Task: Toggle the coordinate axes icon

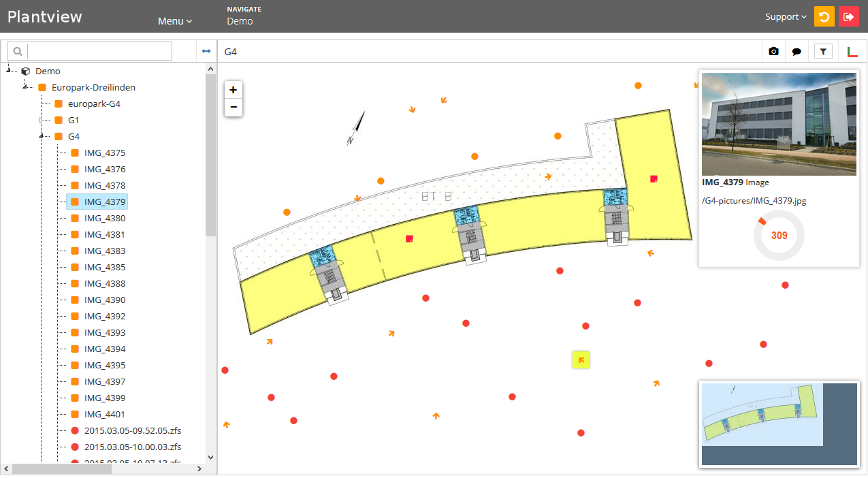Action: click(x=852, y=52)
